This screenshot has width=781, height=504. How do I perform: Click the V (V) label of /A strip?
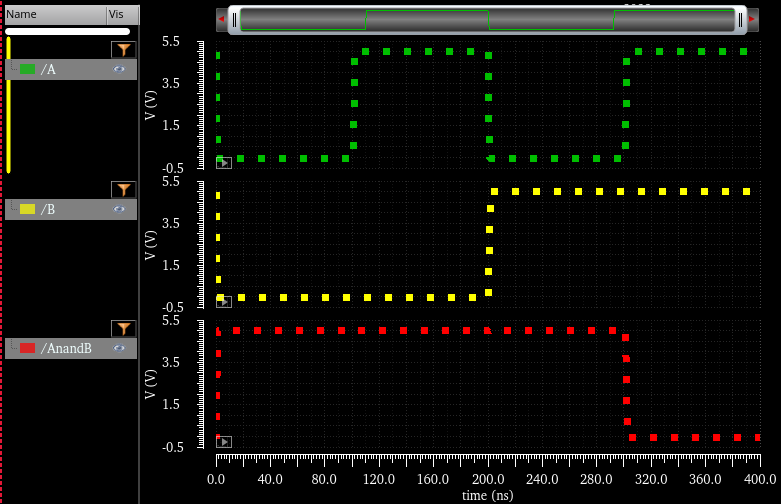coord(150,105)
